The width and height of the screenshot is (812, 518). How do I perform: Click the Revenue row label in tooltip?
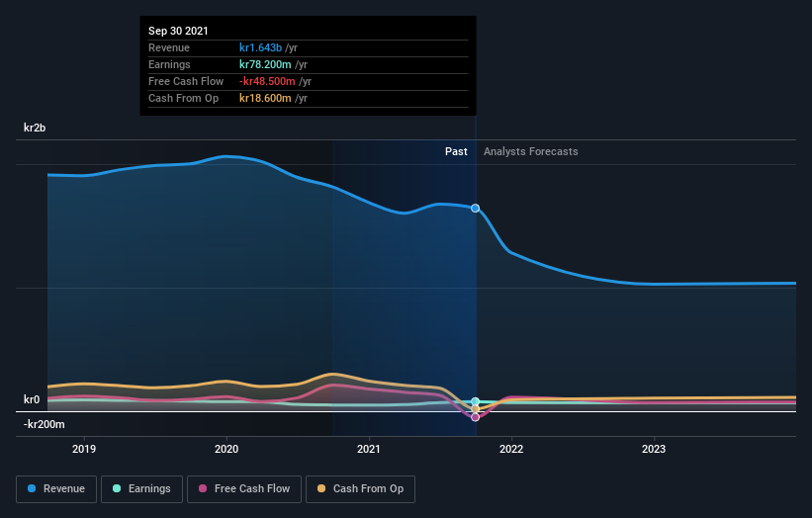pyautogui.click(x=169, y=47)
